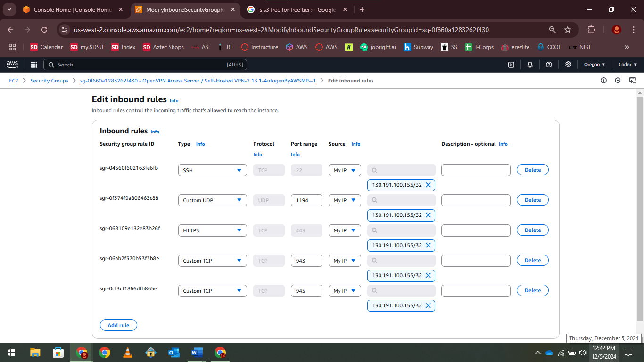Open the Codex account menu
Viewport: 644px width, 362px height.
(x=628, y=65)
